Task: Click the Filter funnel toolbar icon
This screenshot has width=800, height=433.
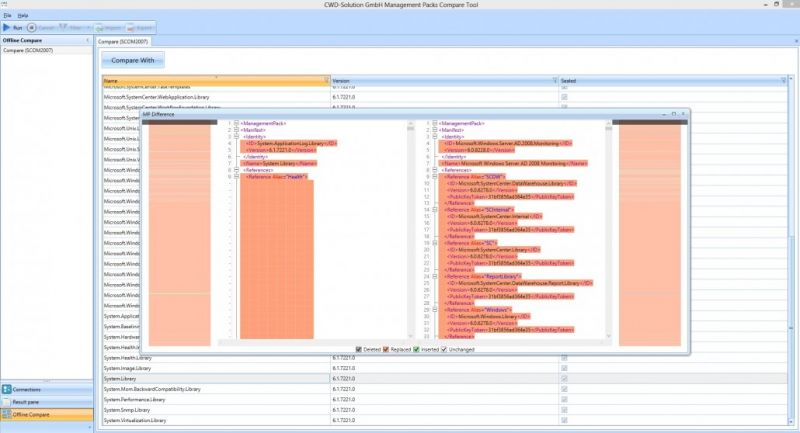Action: (64, 28)
